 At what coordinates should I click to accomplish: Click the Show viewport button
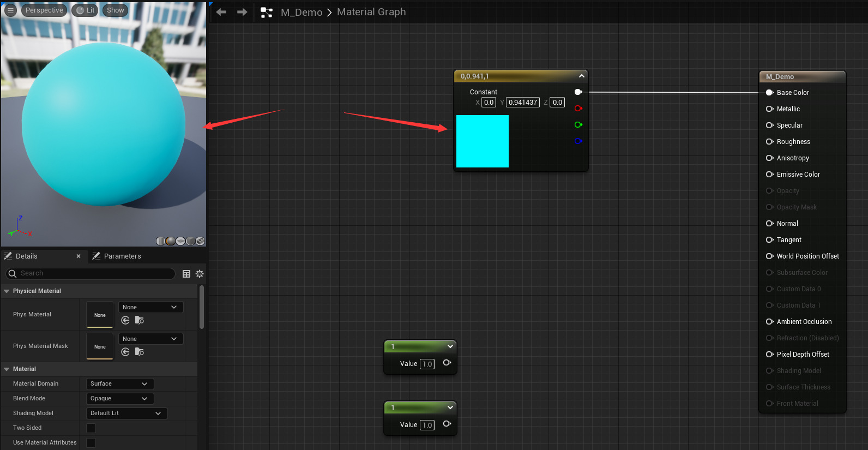pyautogui.click(x=115, y=10)
